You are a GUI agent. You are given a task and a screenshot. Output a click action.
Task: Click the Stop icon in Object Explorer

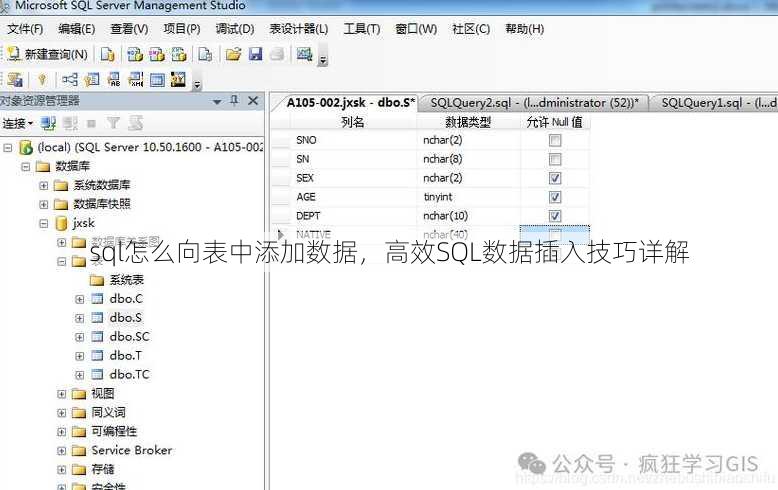pyautogui.click(x=91, y=123)
